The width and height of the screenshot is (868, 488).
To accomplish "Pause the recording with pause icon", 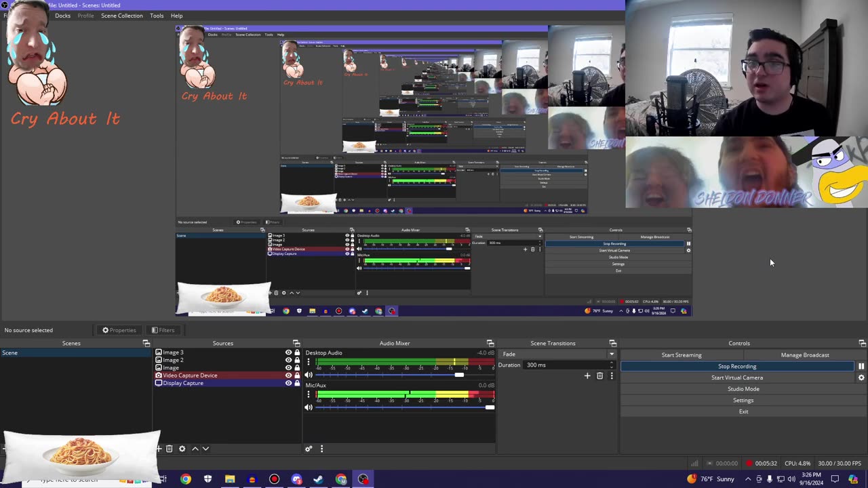I will pyautogui.click(x=861, y=366).
